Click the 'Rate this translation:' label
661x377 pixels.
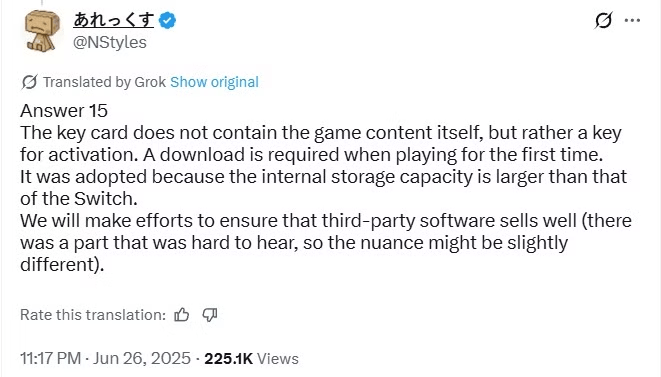coord(93,315)
